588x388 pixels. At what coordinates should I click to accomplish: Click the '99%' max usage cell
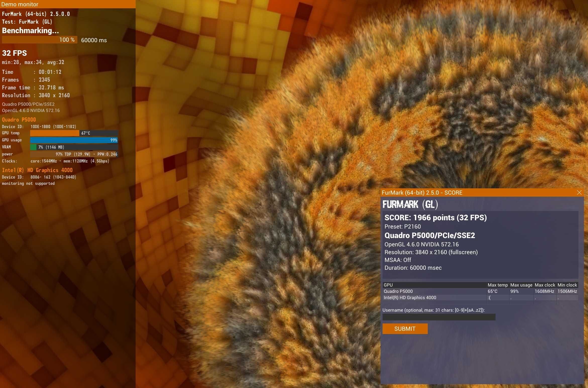coord(514,291)
